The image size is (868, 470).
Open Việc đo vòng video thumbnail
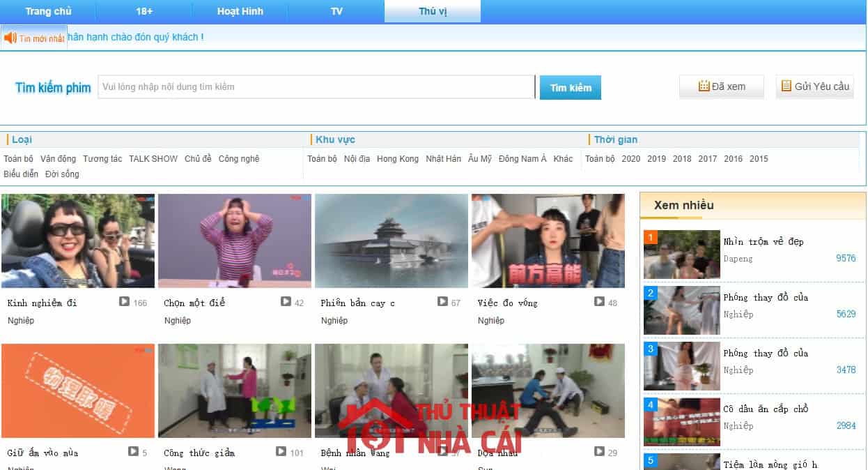(x=548, y=241)
